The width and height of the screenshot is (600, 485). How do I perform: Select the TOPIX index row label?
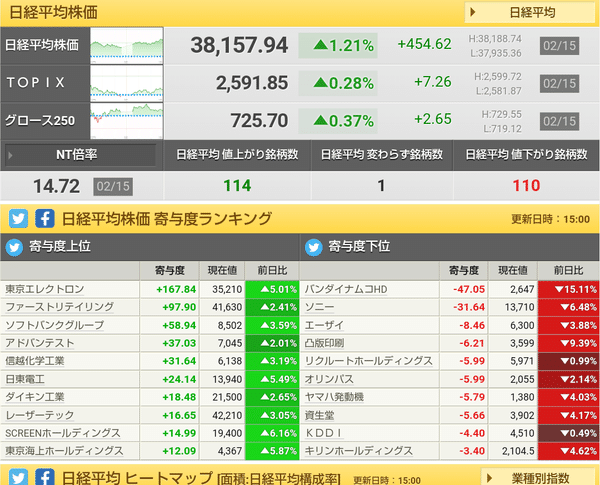click(36, 82)
